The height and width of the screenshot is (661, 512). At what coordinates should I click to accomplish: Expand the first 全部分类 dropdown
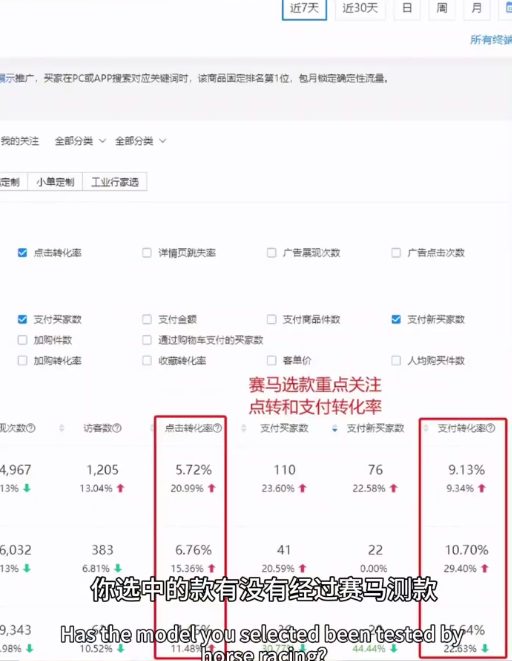(x=80, y=141)
